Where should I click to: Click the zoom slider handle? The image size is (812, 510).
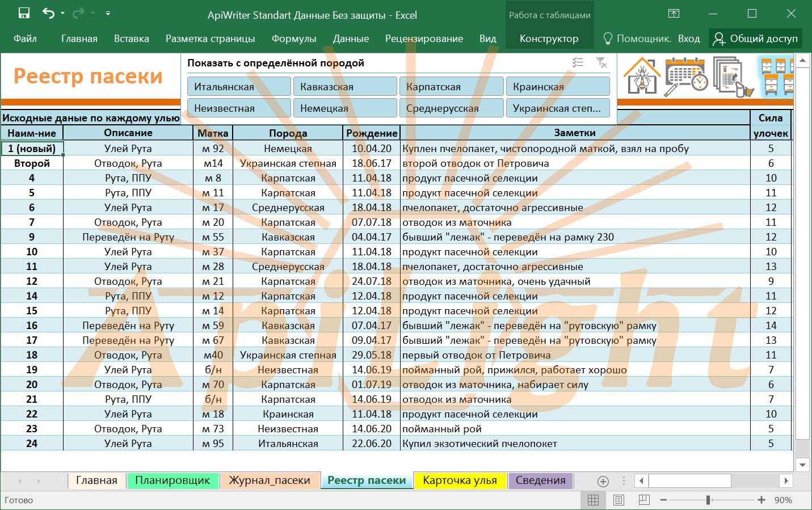(x=708, y=500)
